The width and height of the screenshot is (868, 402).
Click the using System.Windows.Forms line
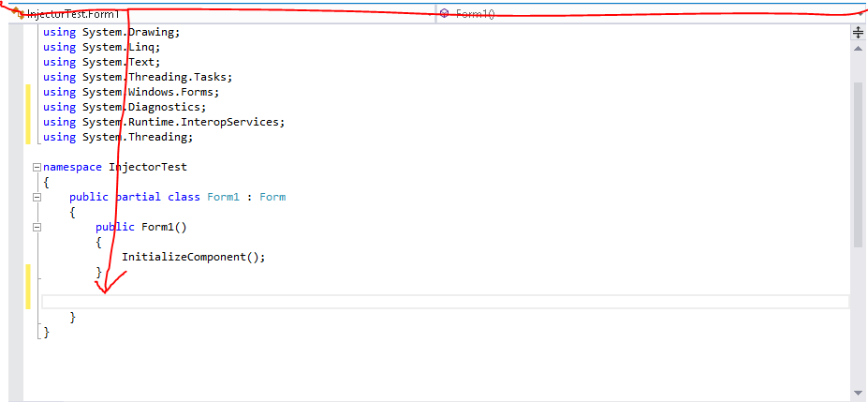(130, 92)
